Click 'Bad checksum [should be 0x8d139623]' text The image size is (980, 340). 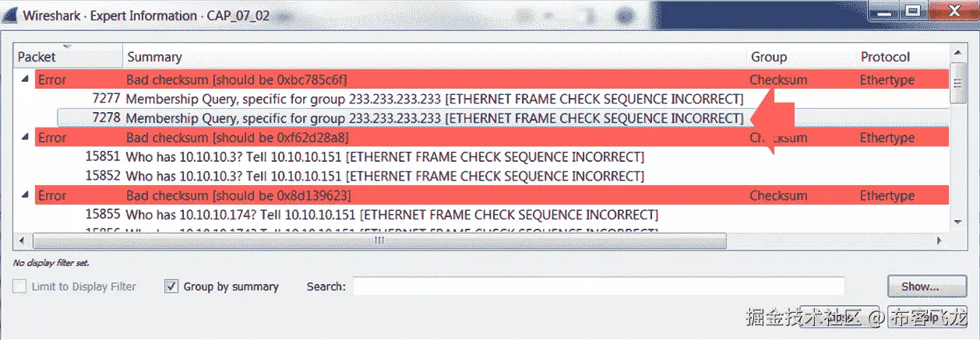tap(238, 195)
